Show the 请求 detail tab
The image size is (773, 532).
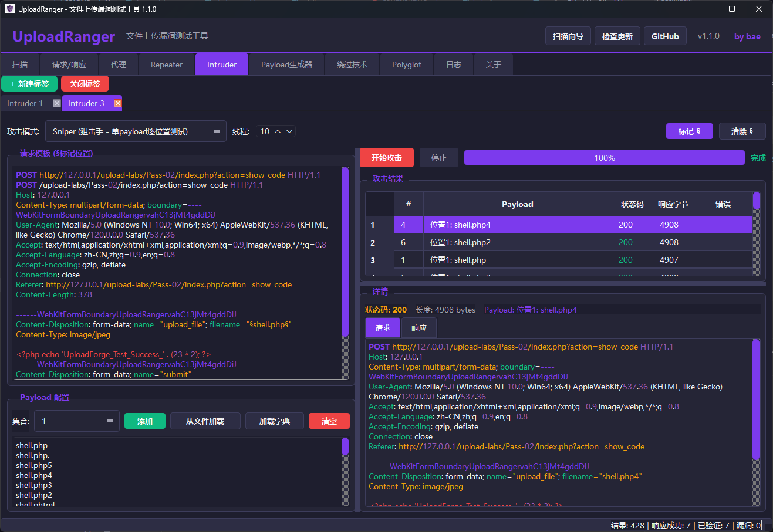click(383, 328)
